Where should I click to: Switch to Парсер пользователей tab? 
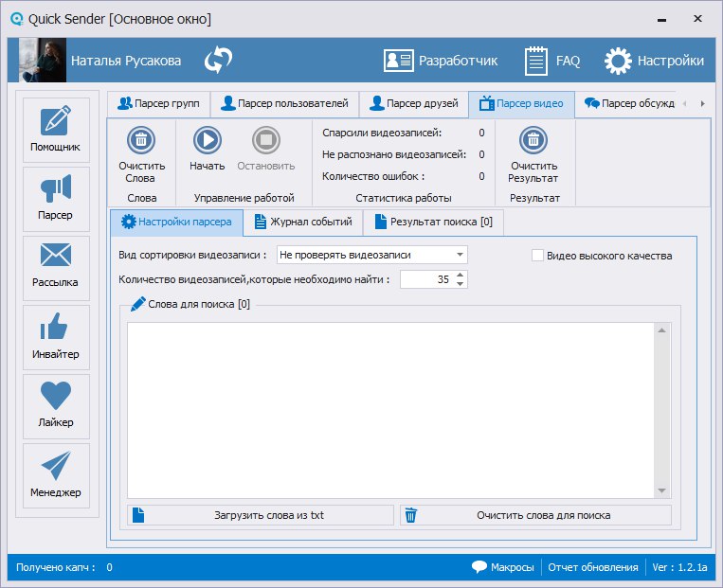284,104
